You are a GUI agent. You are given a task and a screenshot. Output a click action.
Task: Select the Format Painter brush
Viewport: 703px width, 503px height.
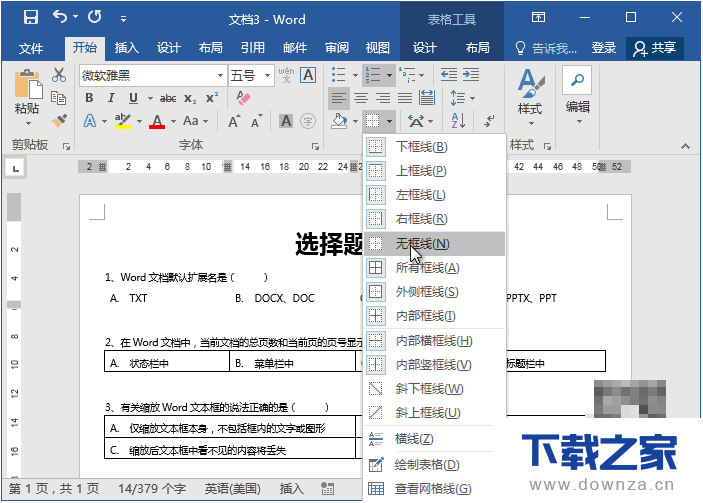coord(59,120)
